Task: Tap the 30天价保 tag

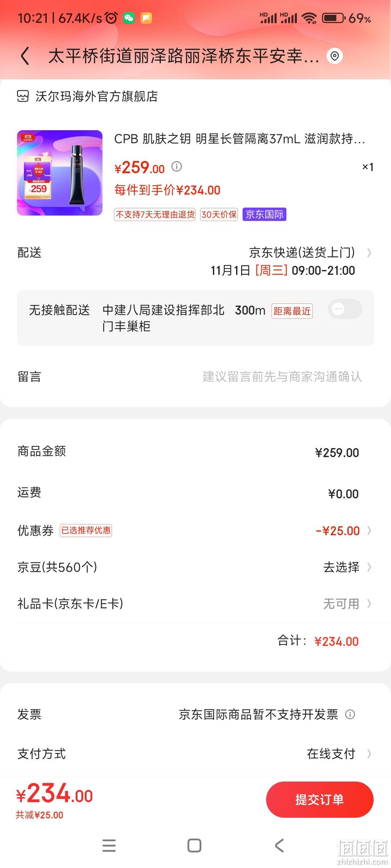Action: point(219,214)
